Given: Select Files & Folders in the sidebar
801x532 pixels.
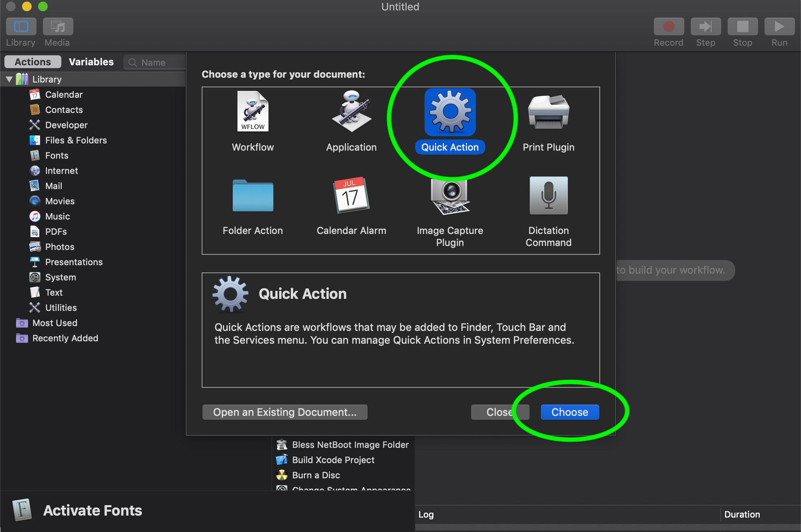Looking at the screenshot, I should (x=75, y=140).
